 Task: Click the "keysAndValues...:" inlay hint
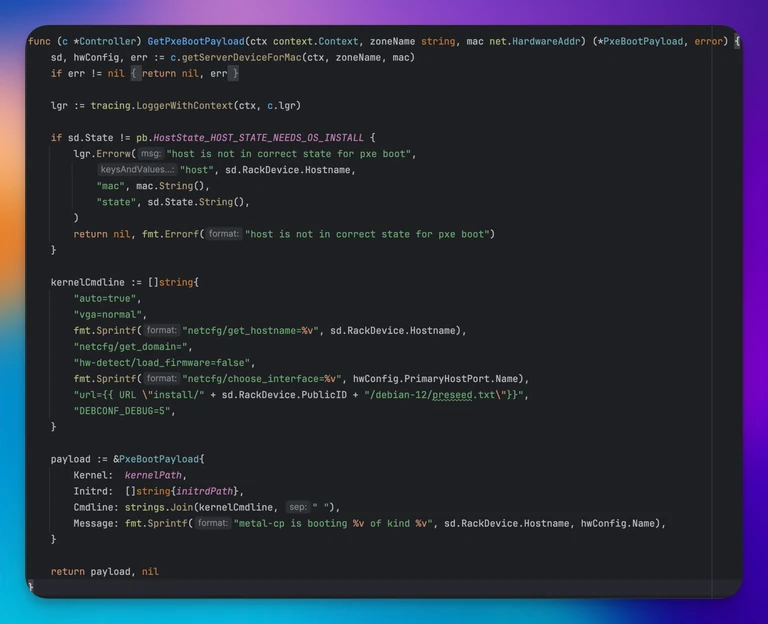tap(137, 169)
